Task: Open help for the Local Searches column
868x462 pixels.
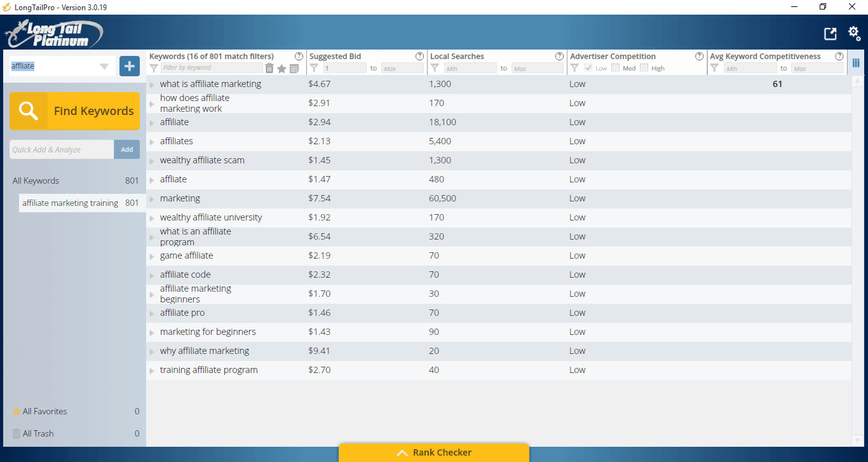Action: [x=559, y=56]
